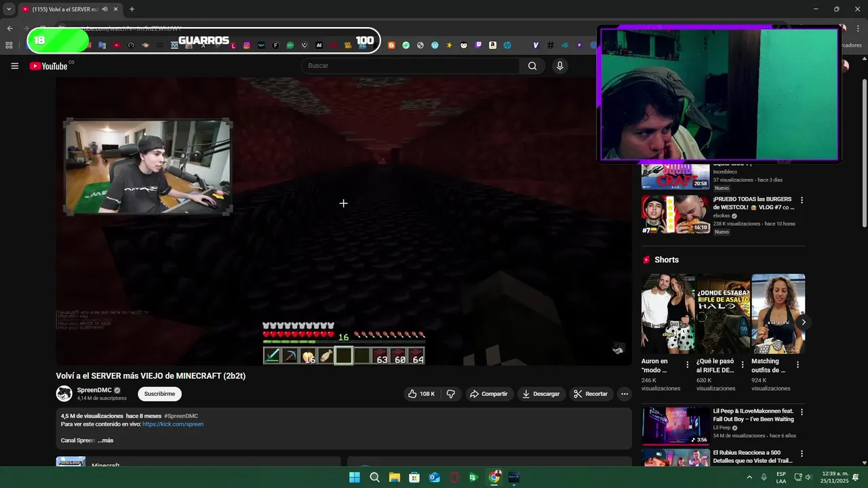Open options for PRUEBO TODAS las BURGERS video
The width and height of the screenshot is (868, 488).
click(x=802, y=201)
